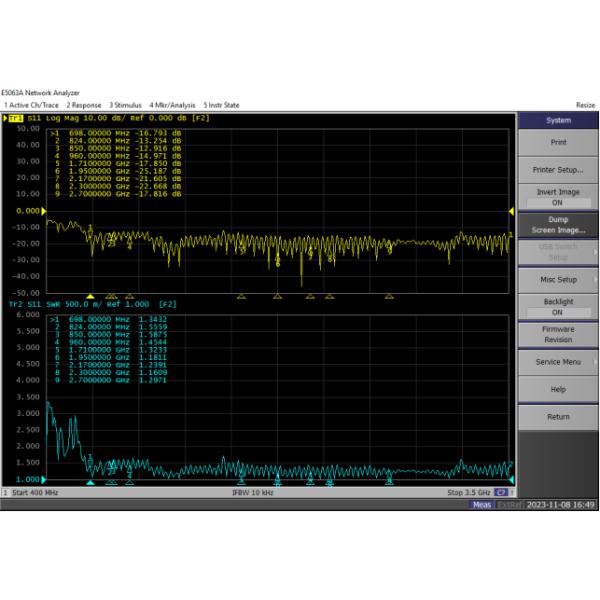Click the C? correction status icon
Viewport: 600px width, 600px height.
tap(501, 494)
